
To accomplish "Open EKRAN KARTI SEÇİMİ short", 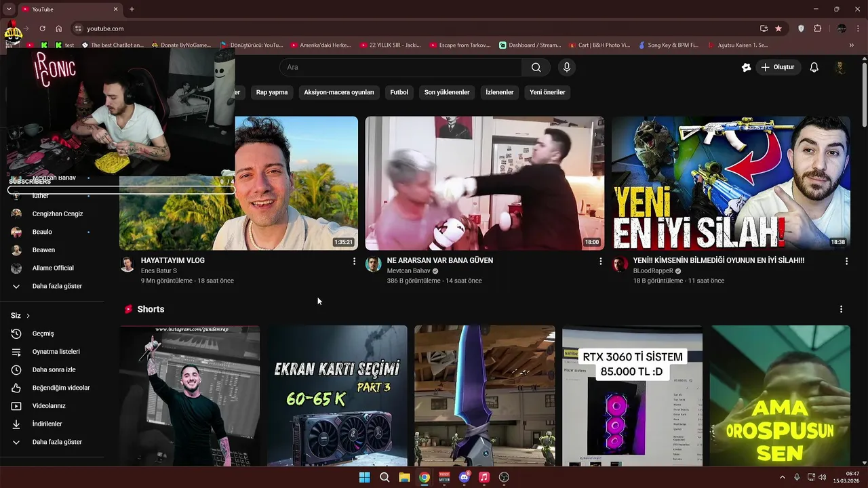I will pos(337,396).
